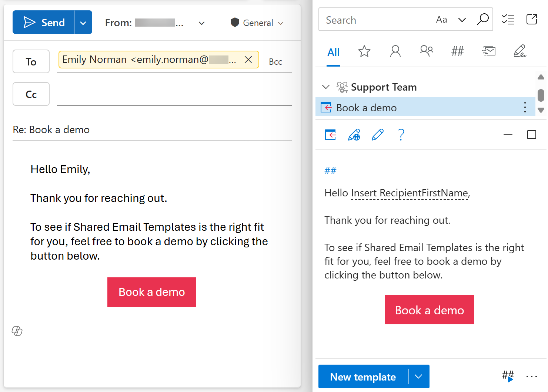Show favorite templates using the star icon
The image size is (548, 392).
click(364, 51)
